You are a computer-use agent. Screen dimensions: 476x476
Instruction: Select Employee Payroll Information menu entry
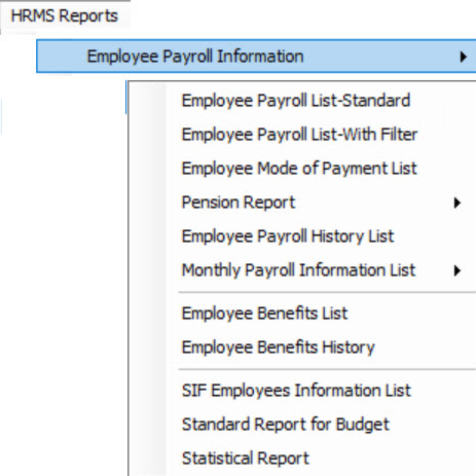[195, 56]
